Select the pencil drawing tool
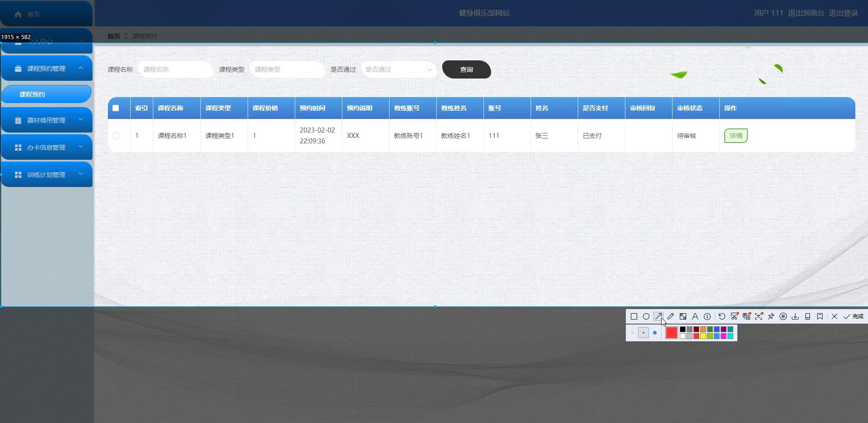Viewport: 868px width, 423px height. [671, 316]
